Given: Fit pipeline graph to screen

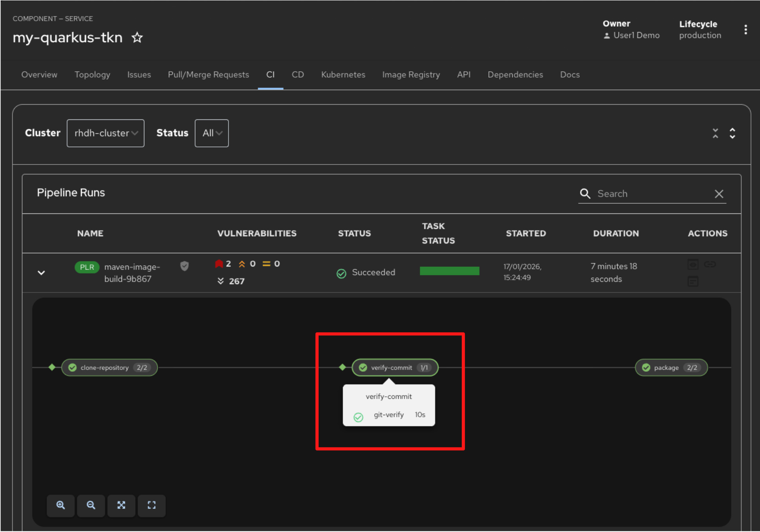Looking at the screenshot, I should (121, 505).
